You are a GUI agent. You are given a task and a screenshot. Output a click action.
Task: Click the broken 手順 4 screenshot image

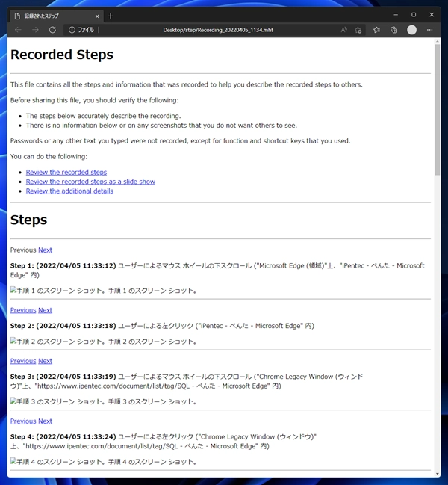[103, 462]
